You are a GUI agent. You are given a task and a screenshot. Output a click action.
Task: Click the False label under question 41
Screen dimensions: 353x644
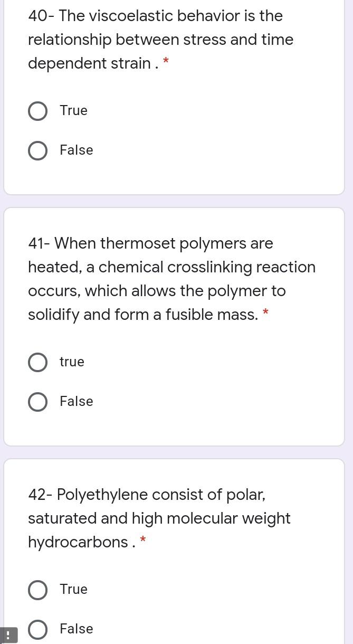click(x=76, y=402)
